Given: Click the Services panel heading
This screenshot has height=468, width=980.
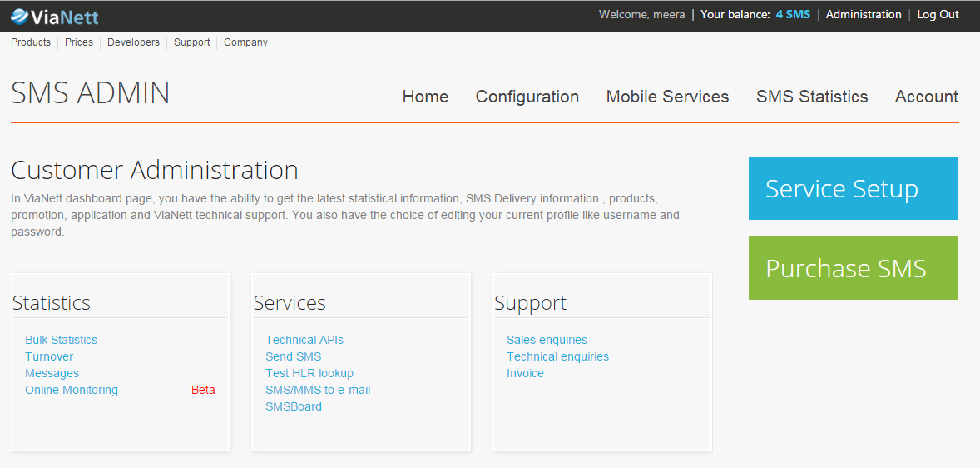Looking at the screenshot, I should (290, 303).
